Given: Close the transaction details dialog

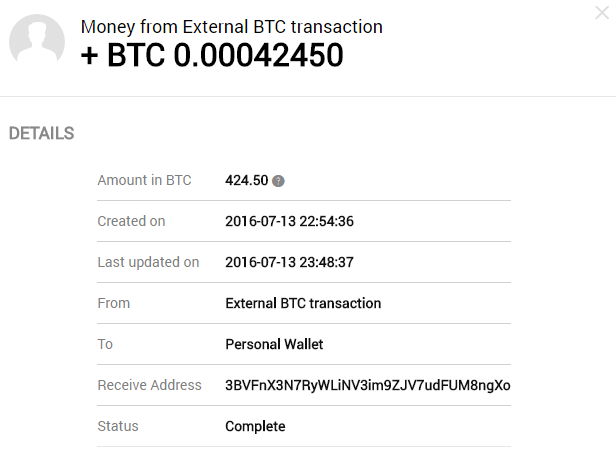Looking at the screenshot, I should (600, 14).
